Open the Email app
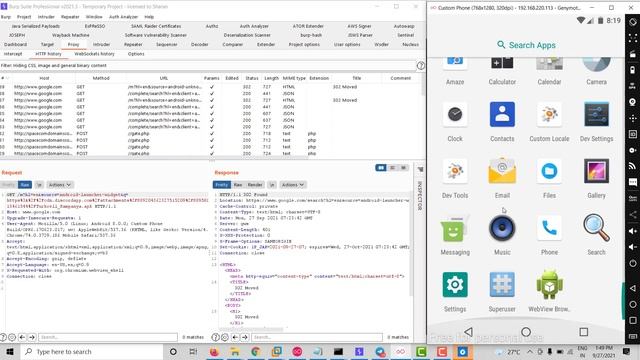Image resolution: width=640 pixels, height=360 pixels. coord(502,179)
